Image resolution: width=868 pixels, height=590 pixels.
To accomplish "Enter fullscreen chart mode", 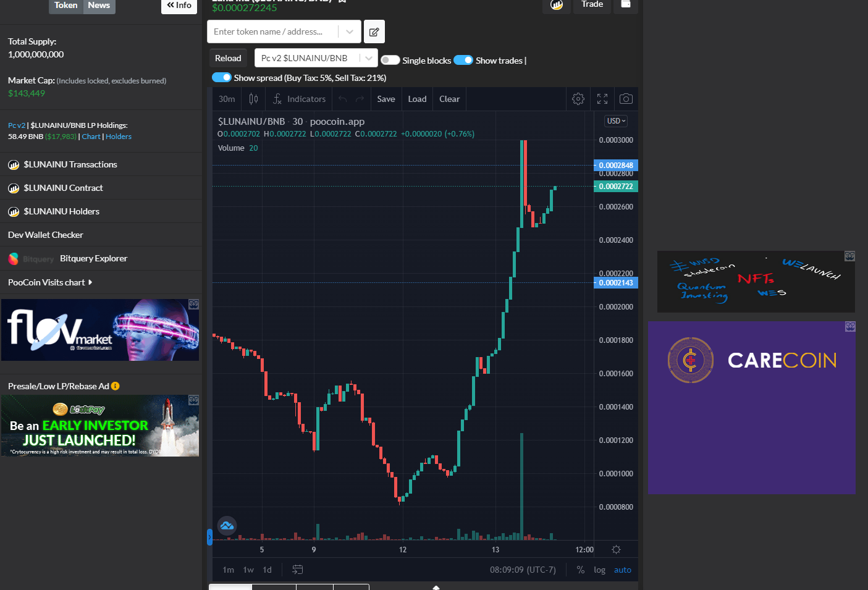I will coord(602,99).
